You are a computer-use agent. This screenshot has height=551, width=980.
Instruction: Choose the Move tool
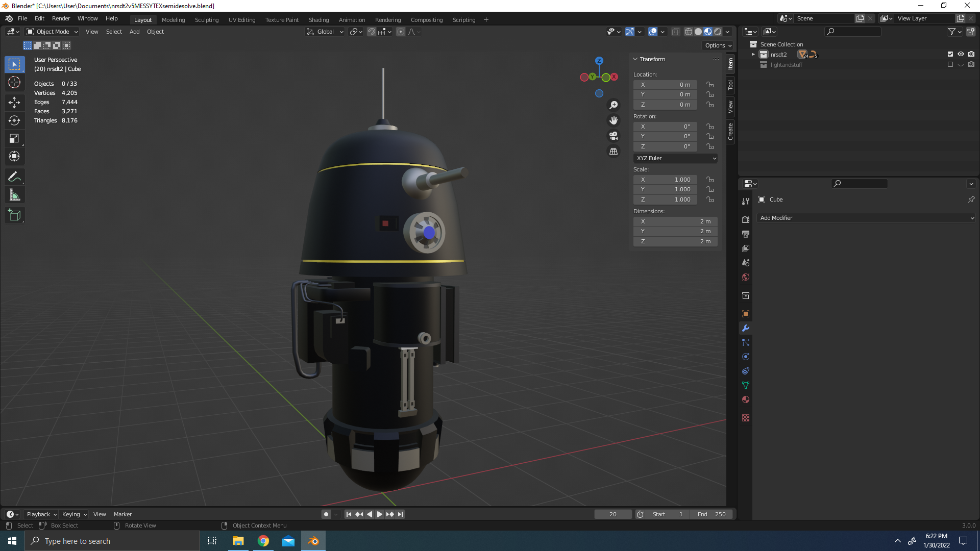click(14, 103)
